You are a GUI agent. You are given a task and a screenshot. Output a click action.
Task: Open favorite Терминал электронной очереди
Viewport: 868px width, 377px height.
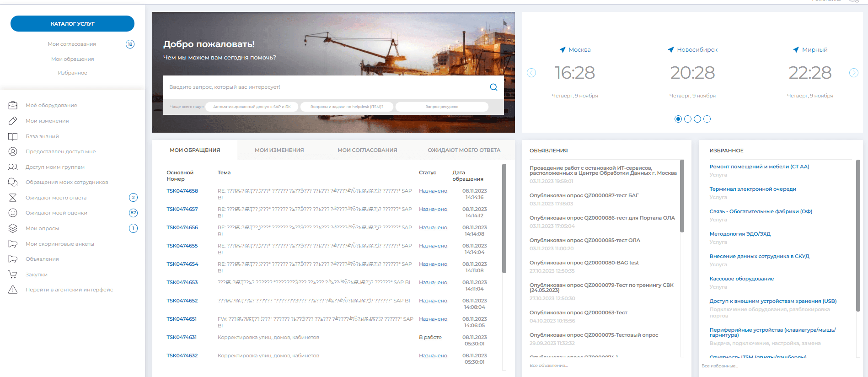(753, 189)
